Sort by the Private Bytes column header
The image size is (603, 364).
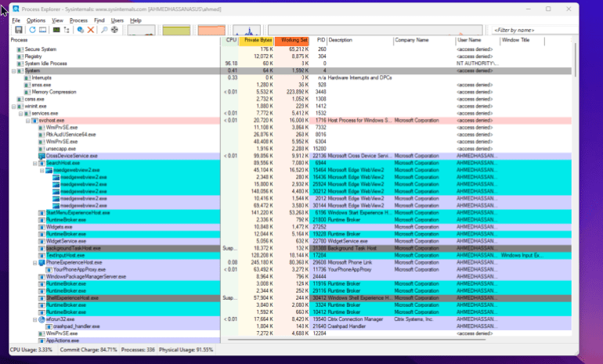(x=257, y=39)
